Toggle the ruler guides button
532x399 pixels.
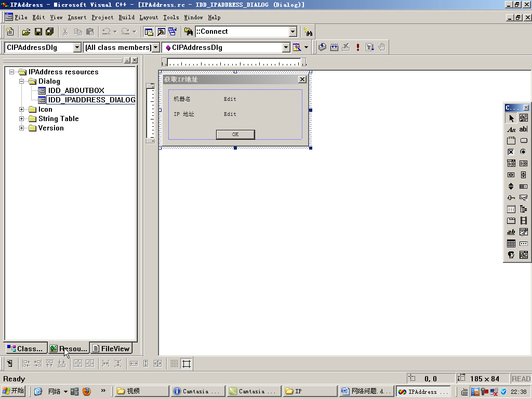[x=185, y=363]
